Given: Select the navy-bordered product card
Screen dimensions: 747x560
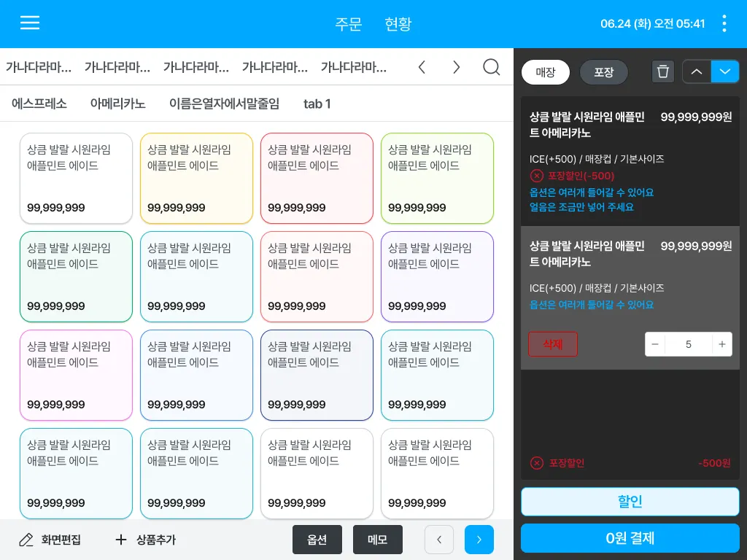Looking at the screenshot, I should point(317,376).
